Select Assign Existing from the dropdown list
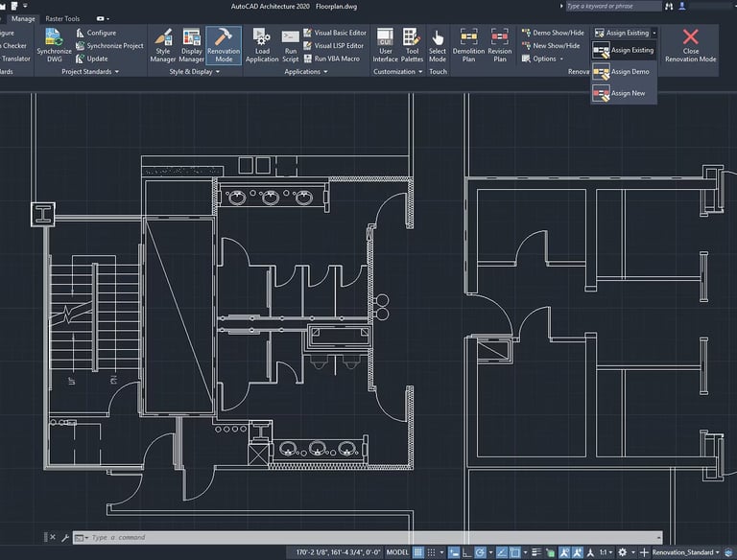The image size is (737, 560). click(x=624, y=50)
